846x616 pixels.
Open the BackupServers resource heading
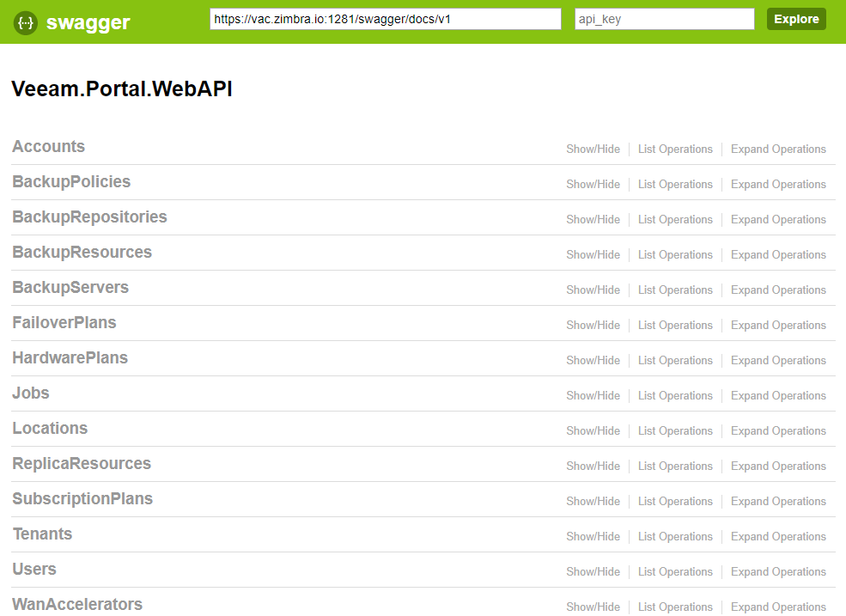coord(70,287)
